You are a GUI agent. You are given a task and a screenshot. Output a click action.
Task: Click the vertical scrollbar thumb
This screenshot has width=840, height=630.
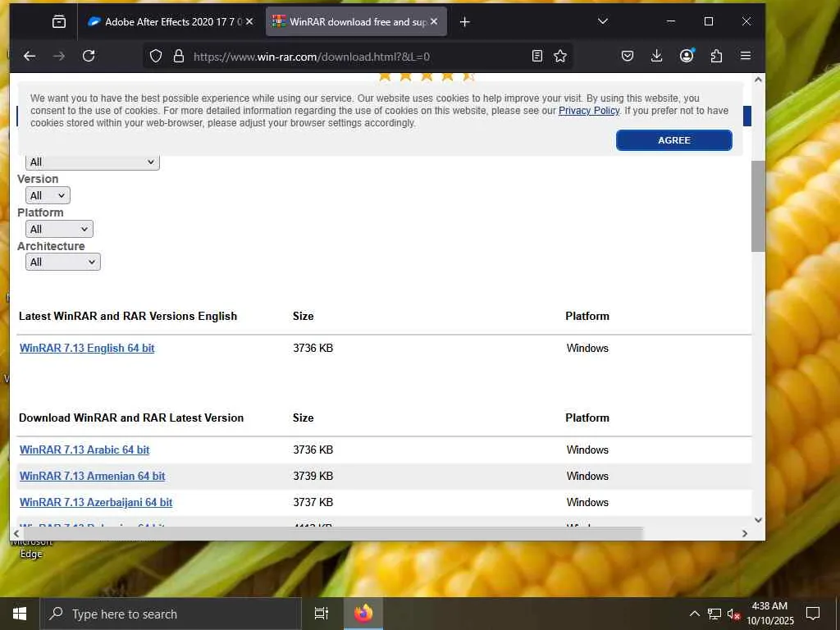pyautogui.click(x=757, y=206)
